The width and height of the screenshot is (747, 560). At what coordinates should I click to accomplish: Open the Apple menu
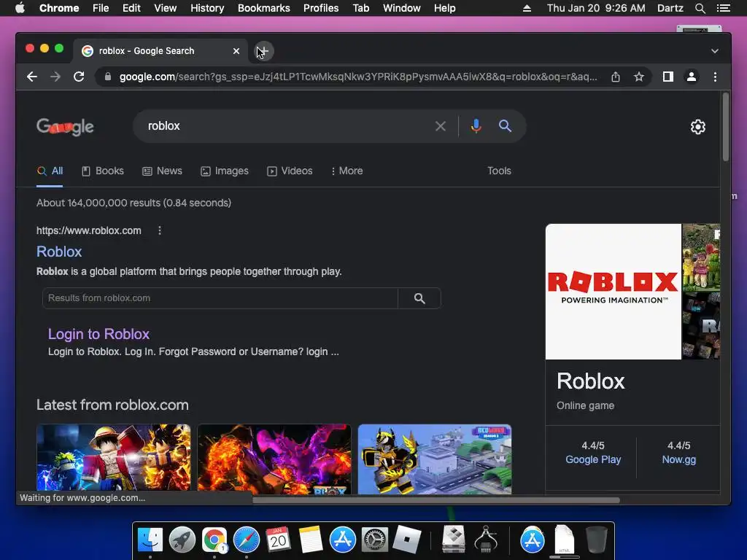20,8
